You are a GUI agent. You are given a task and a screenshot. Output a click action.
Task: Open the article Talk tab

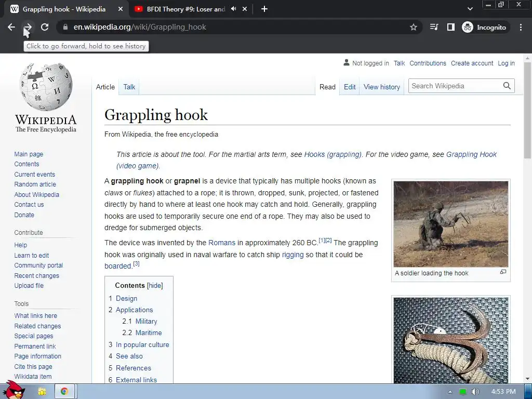(x=129, y=87)
